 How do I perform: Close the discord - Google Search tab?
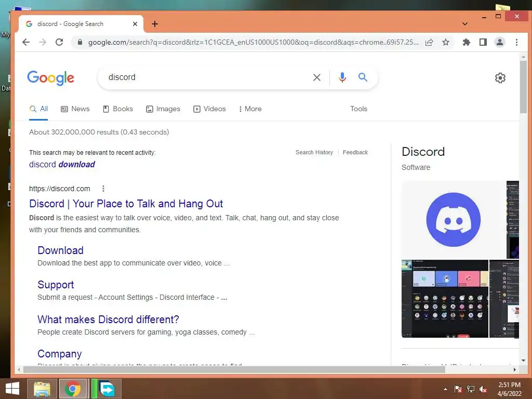(x=135, y=24)
